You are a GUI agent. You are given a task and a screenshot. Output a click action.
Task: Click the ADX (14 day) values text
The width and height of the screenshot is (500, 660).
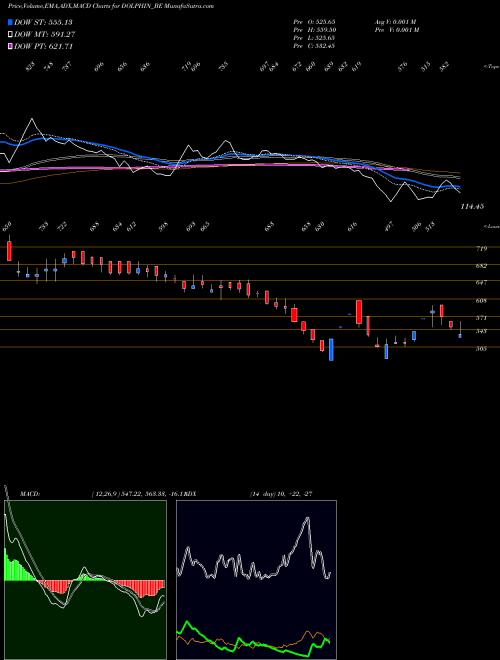coord(281,493)
